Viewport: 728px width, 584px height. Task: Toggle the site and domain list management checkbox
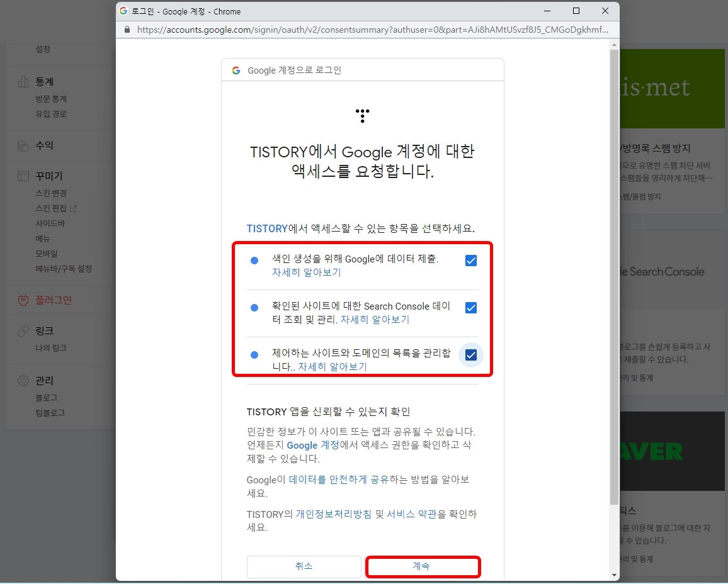pos(471,355)
